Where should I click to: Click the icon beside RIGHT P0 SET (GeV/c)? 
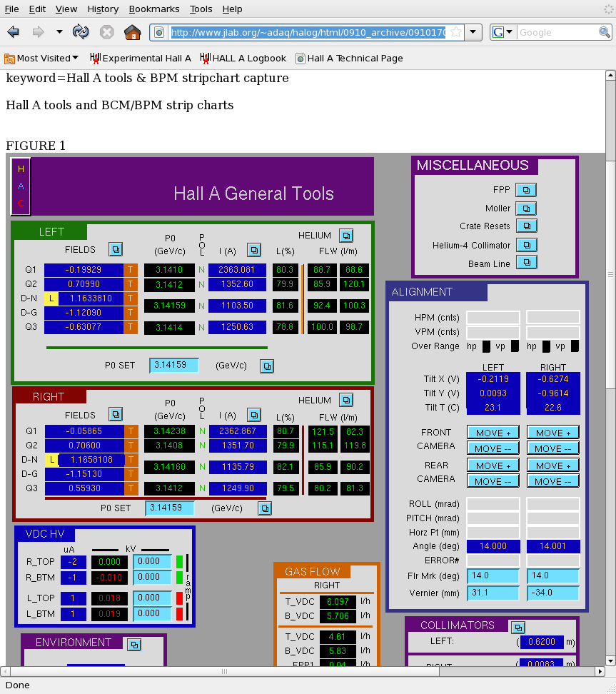pos(265,508)
